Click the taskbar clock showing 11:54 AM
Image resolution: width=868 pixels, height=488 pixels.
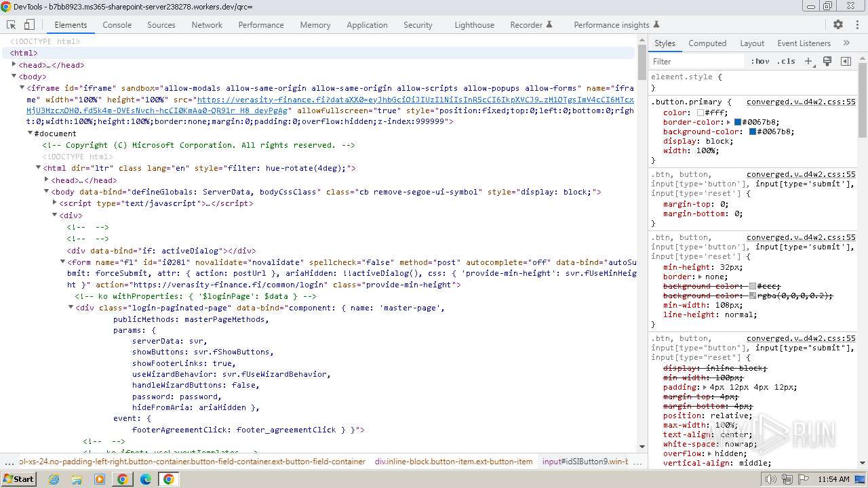833,479
